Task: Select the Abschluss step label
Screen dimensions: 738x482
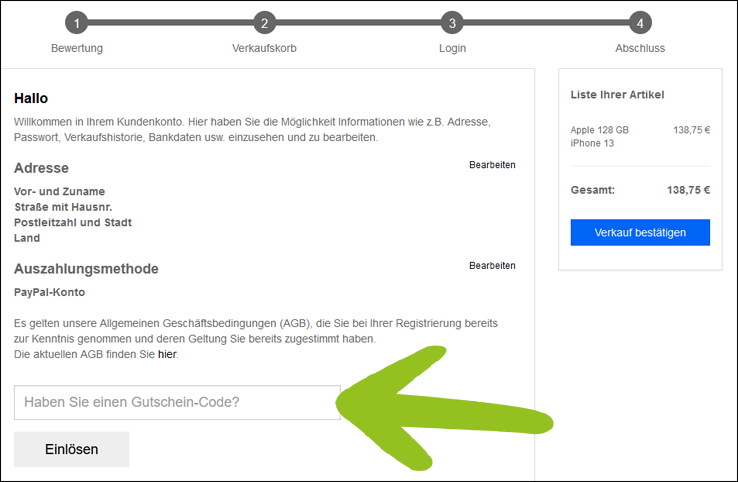Action: [x=640, y=48]
